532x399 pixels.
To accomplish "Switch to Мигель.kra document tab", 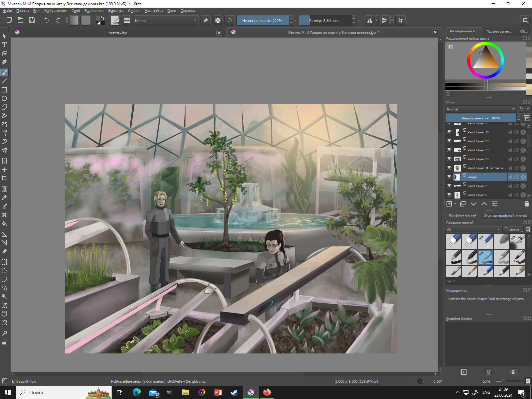I will pos(118,33).
